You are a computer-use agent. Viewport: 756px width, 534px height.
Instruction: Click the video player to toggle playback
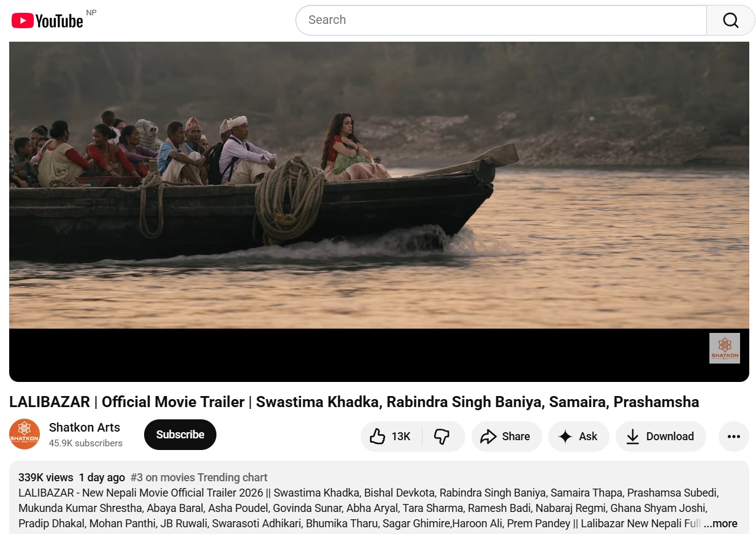point(379,185)
